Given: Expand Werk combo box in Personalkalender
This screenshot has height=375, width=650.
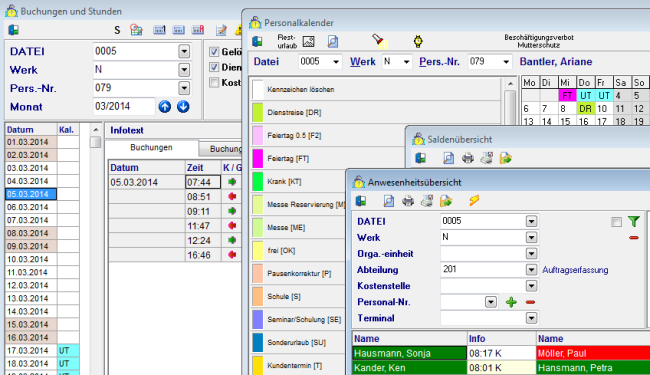Looking at the screenshot, I should (x=407, y=62).
